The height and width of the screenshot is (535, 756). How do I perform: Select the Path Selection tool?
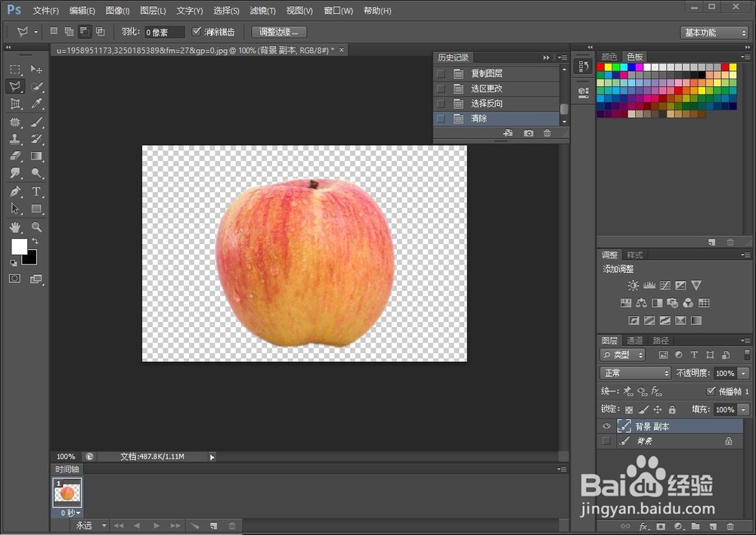coord(15,209)
